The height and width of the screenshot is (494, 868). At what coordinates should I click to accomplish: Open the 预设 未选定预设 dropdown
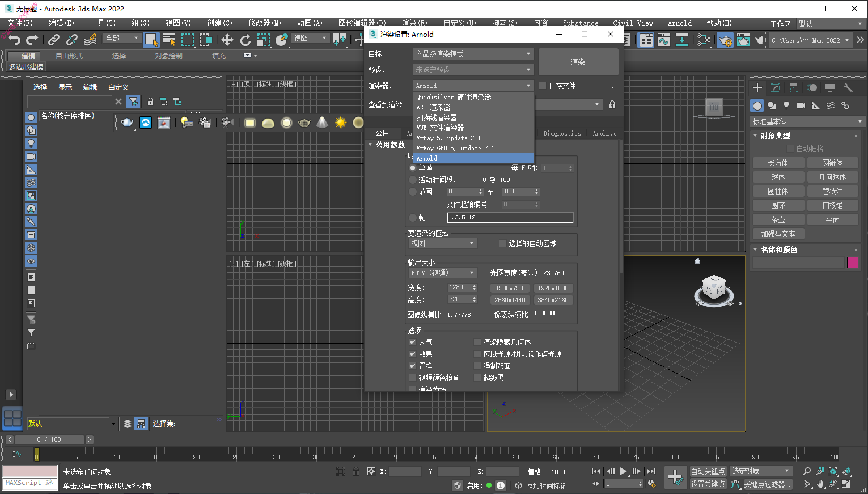point(473,70)
